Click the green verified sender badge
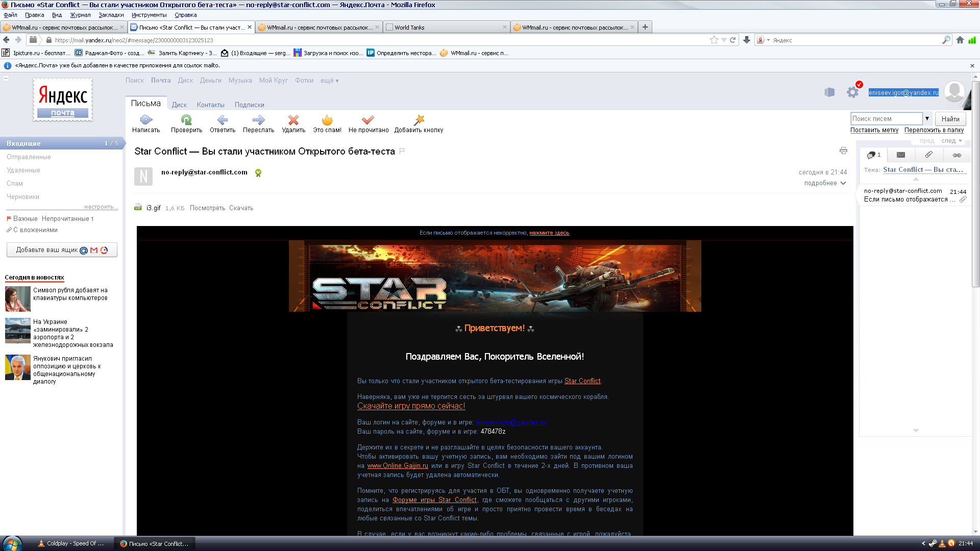 tap(258, 173)
